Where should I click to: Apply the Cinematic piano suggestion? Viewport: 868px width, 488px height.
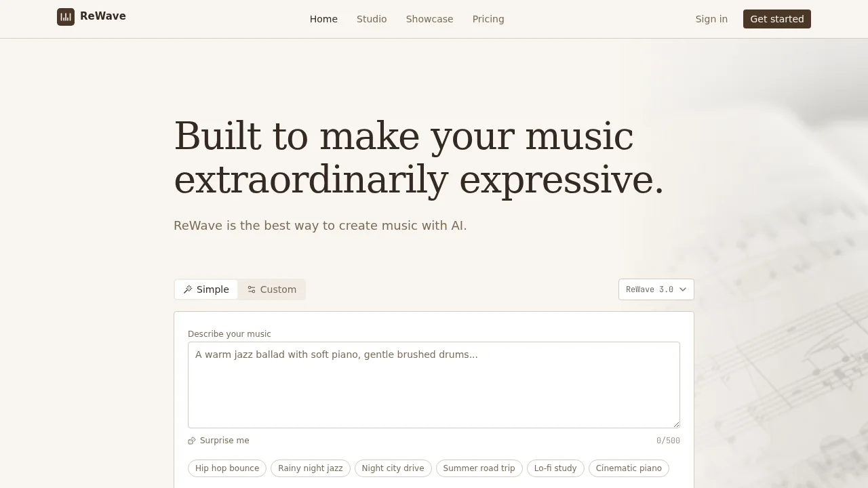point(629,468)
